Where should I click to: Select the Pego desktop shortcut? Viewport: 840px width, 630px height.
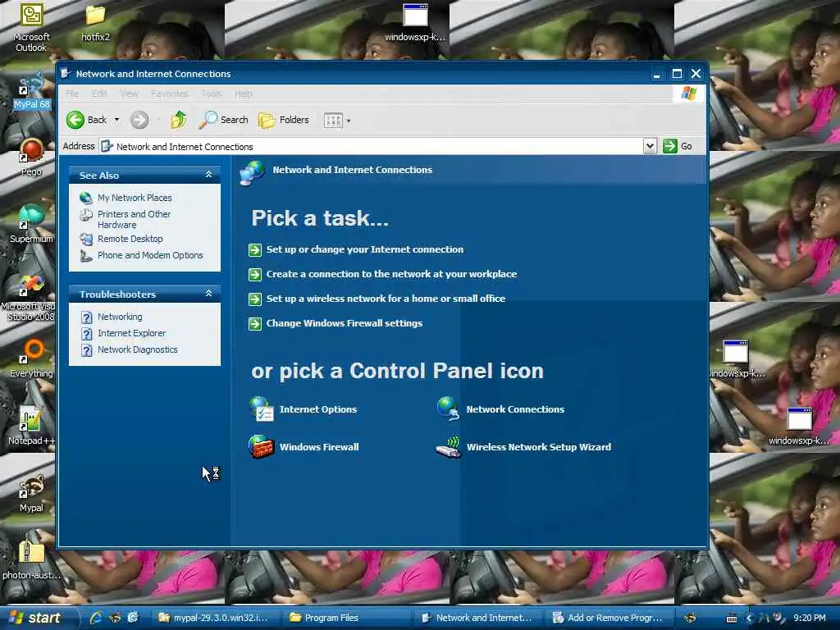(32, 158)
